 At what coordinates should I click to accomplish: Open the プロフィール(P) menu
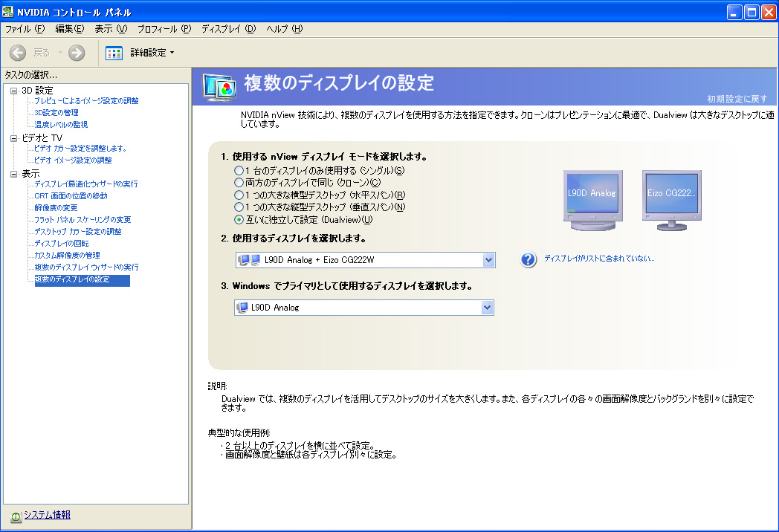164,29
